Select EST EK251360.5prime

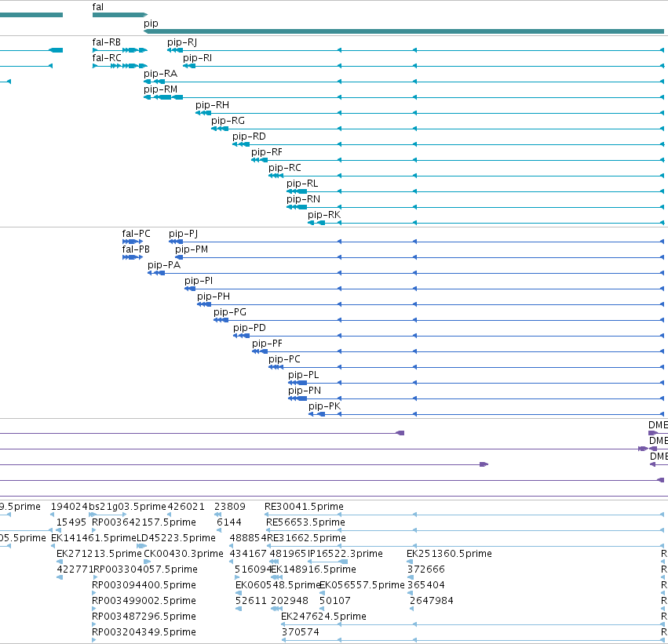pos(449,554)
